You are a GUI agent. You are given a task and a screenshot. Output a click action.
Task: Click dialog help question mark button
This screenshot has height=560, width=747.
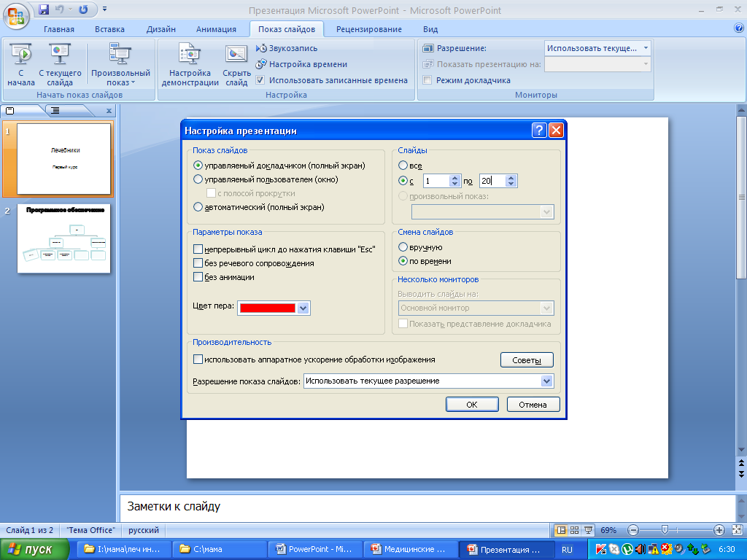(x=539, y=130)
